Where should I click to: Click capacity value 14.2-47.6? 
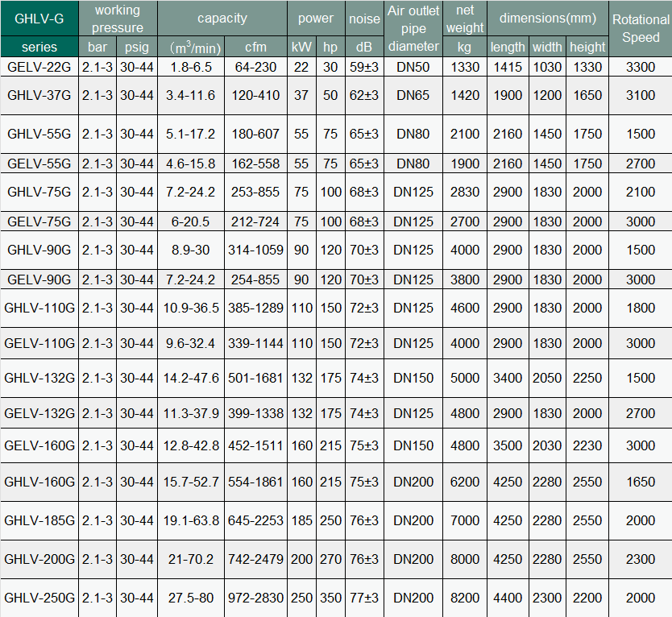191,378
